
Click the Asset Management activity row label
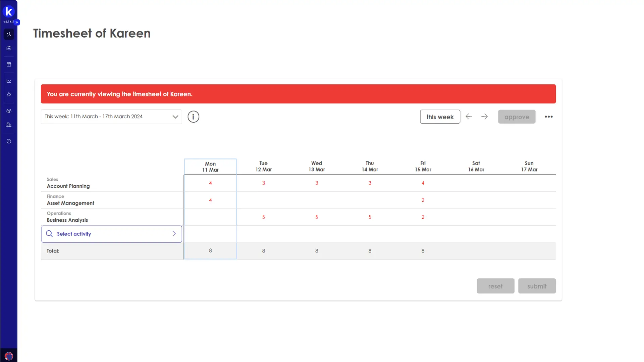[70, 203]
